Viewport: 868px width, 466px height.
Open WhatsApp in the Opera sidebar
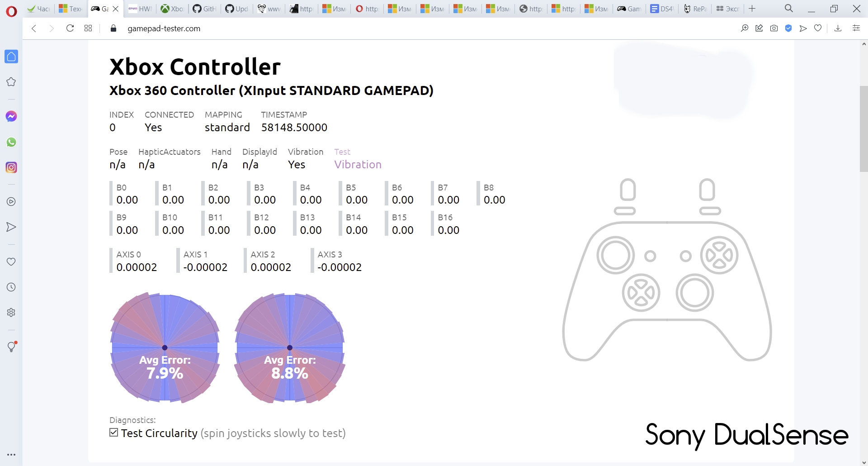click(x=11, y=142)
